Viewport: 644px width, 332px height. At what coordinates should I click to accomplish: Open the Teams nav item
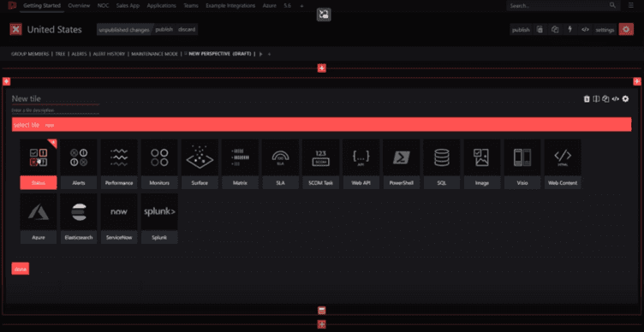191,6
